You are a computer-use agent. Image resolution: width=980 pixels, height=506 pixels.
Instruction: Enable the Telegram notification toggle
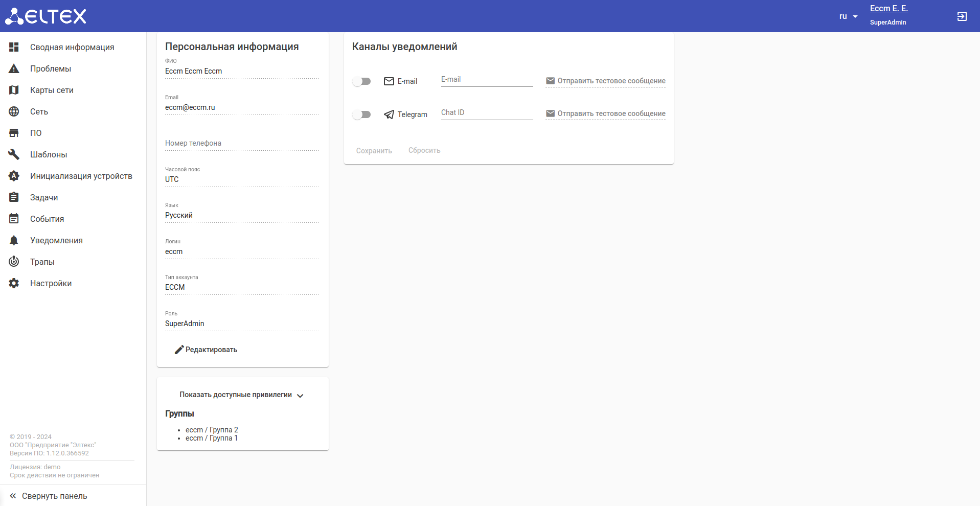(x=361, y=114)
